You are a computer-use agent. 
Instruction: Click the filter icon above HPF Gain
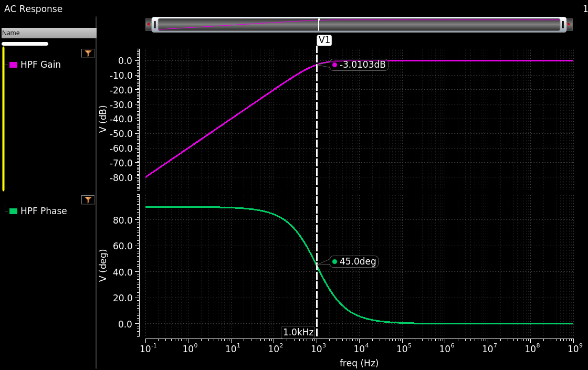point(88,53)
